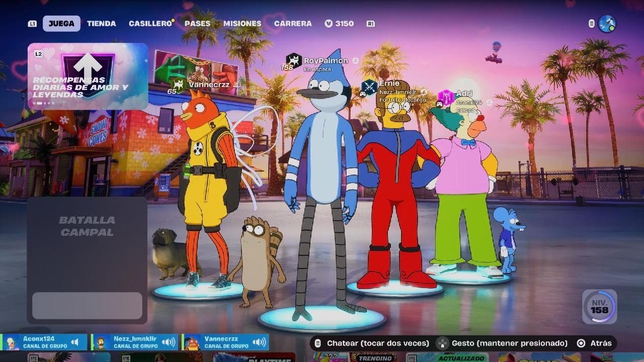This screenshot has width=644, height=362.
Task: Click the D-pad icon beside Gesto
Action: click(442, 343)
